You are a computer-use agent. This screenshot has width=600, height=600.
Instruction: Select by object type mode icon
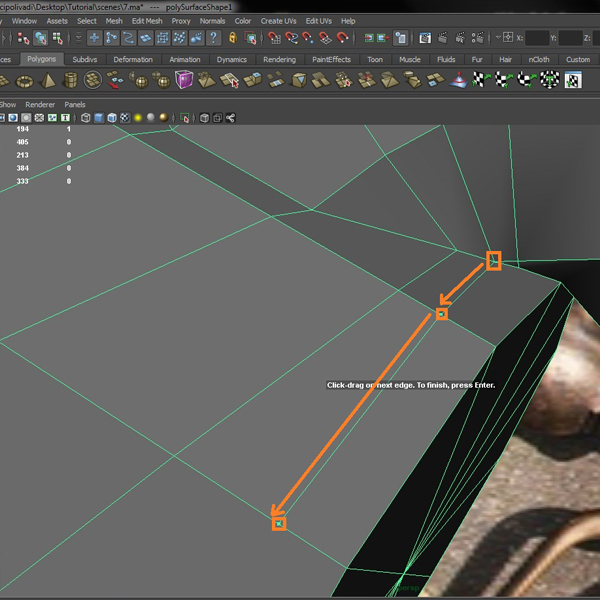40,38
